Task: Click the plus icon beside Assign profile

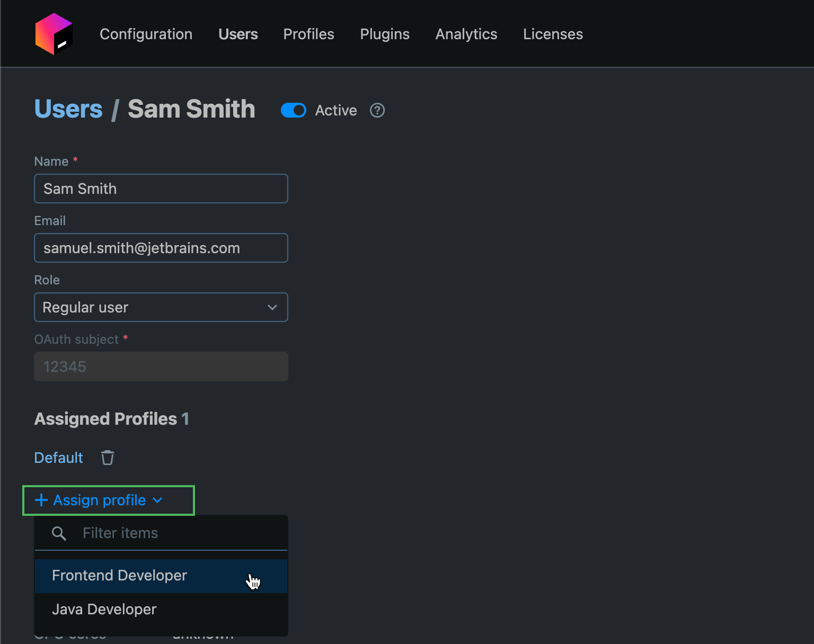Action: click(x=41, y=500)
